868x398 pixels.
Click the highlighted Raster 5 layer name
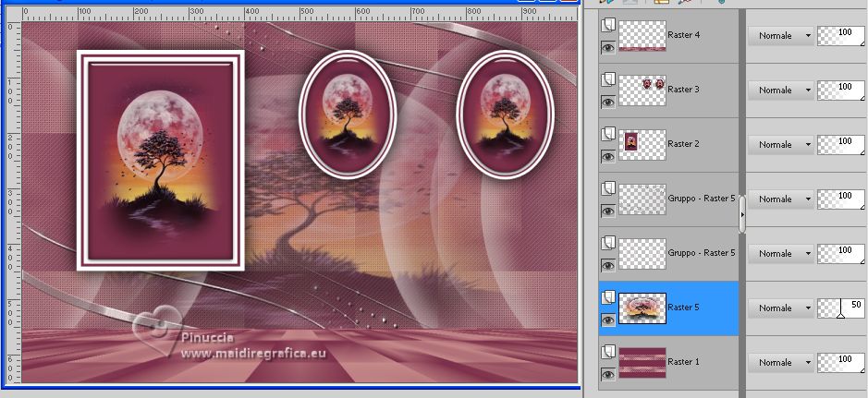(x=684, y=308)
